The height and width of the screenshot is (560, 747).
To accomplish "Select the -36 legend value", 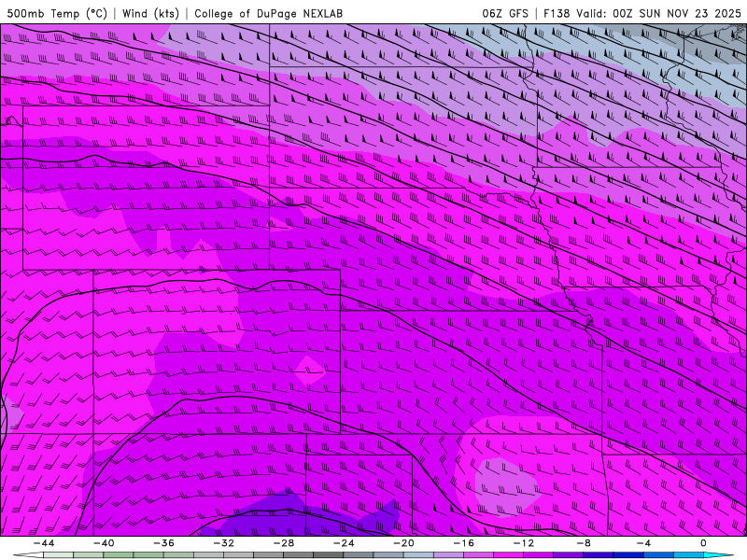I will tap(164, 543).
